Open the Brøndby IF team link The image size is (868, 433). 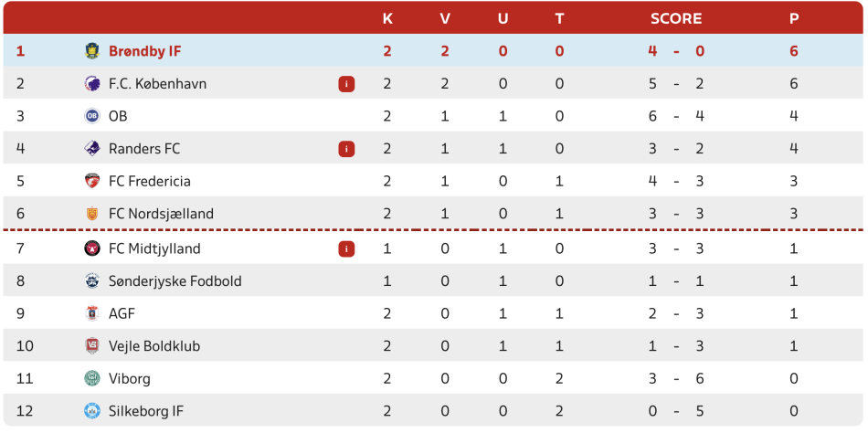(x=145, y=51)
